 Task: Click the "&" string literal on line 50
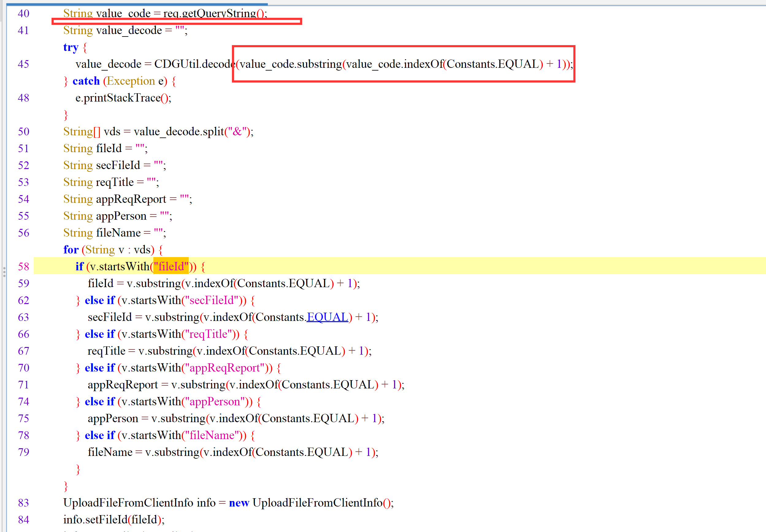click(237, 132)
